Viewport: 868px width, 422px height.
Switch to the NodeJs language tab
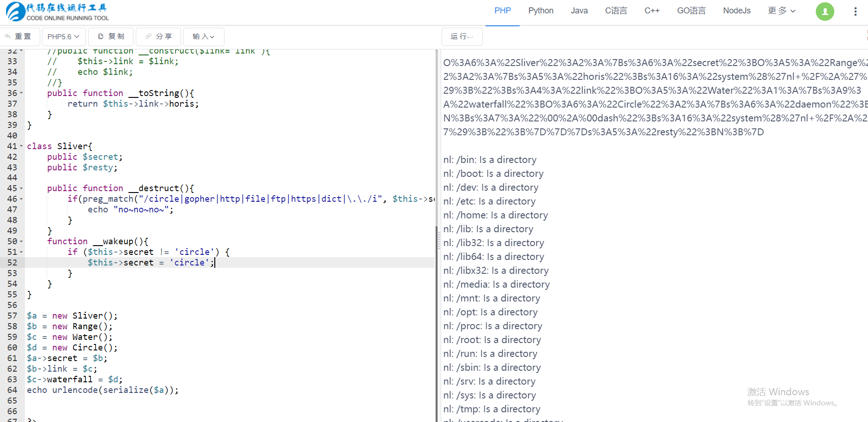[x=737, y=11]
